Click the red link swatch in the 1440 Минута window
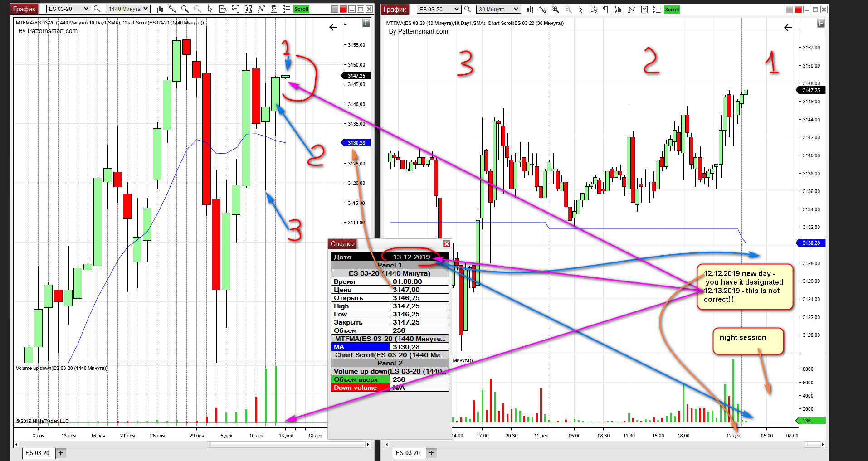868x461 pixels. tap(343, 9)
